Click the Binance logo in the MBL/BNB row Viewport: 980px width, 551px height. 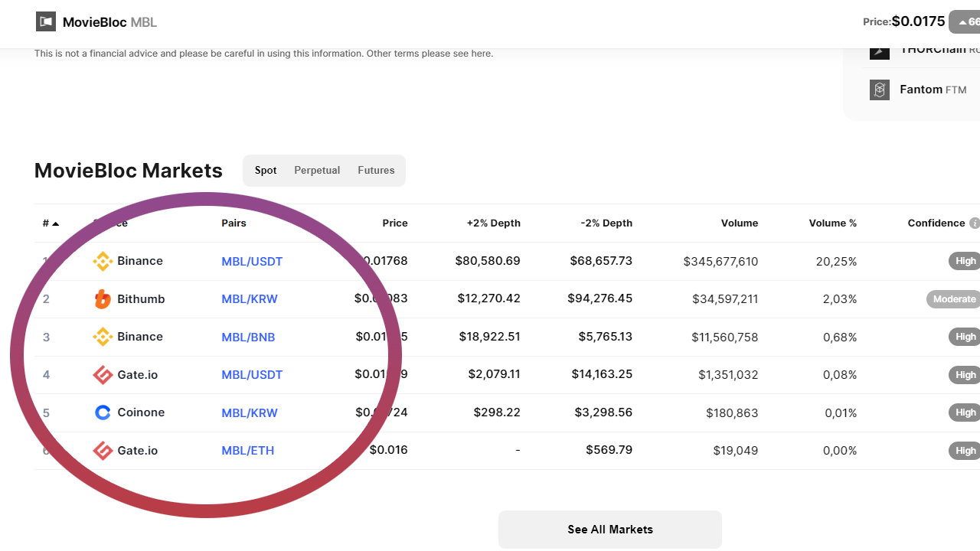pos(103,337)
